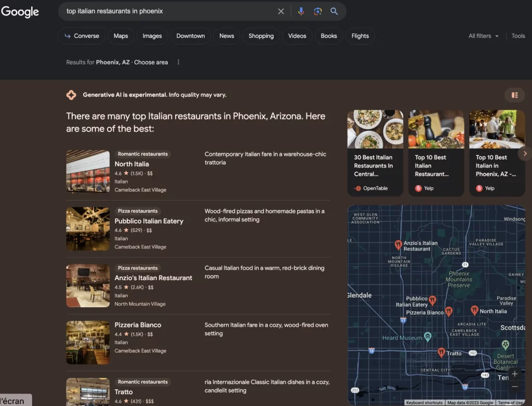
Task: Click Romantic restaurants tag above Tratto
Action: pos(143,382)
